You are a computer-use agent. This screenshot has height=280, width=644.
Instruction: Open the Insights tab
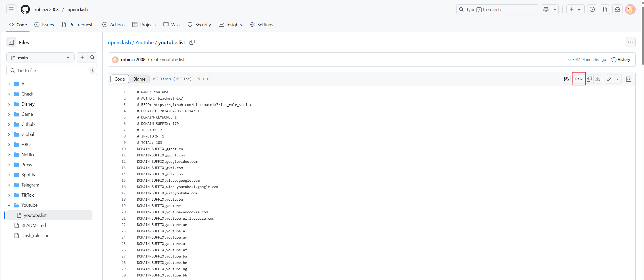coord(230,25)
